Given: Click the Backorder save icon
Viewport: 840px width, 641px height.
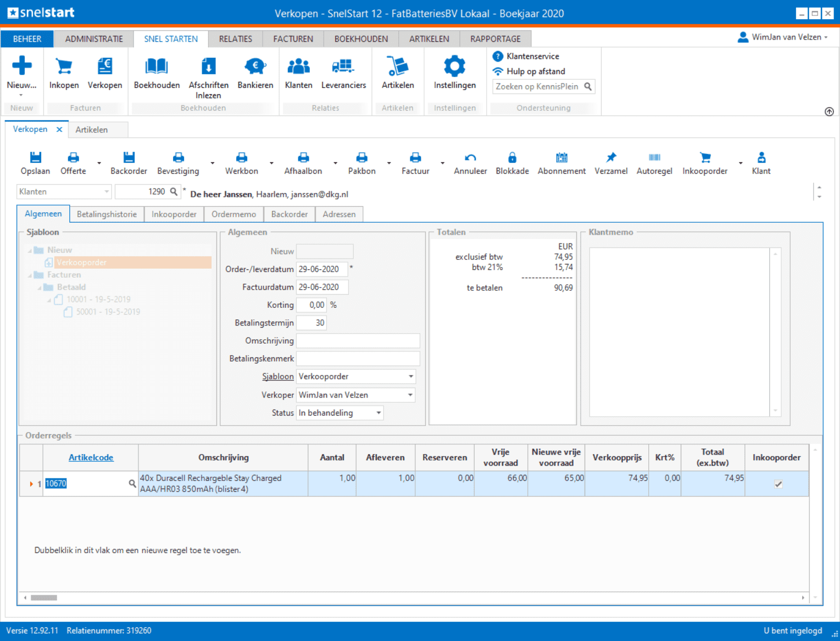Looking at the screenshot, I should 129,158.
